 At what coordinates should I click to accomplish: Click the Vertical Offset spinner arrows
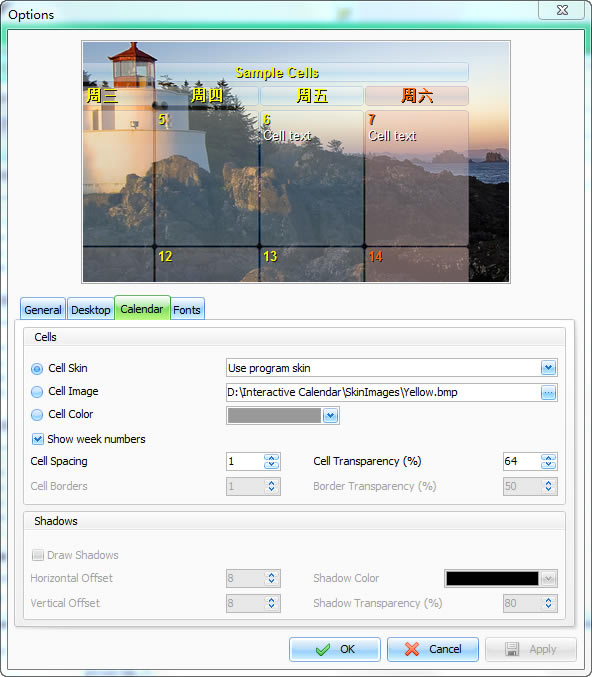[272, 603]
